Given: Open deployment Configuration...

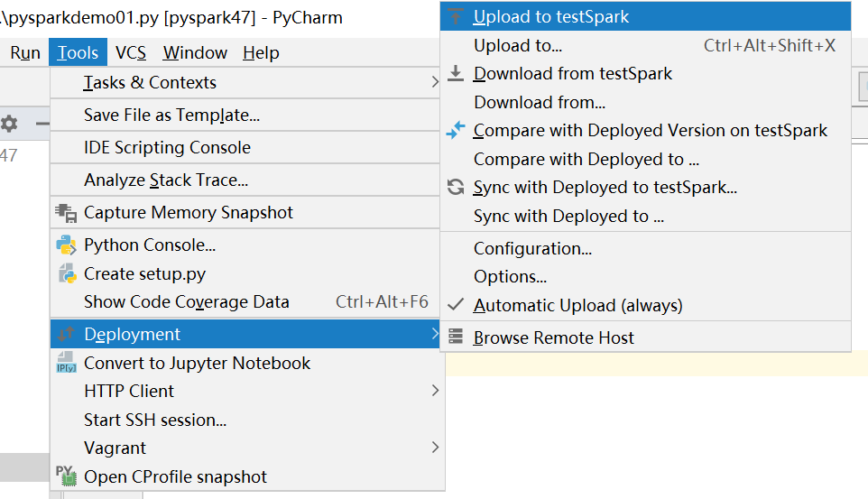Looking at the screenshot, I should (645, 249).
